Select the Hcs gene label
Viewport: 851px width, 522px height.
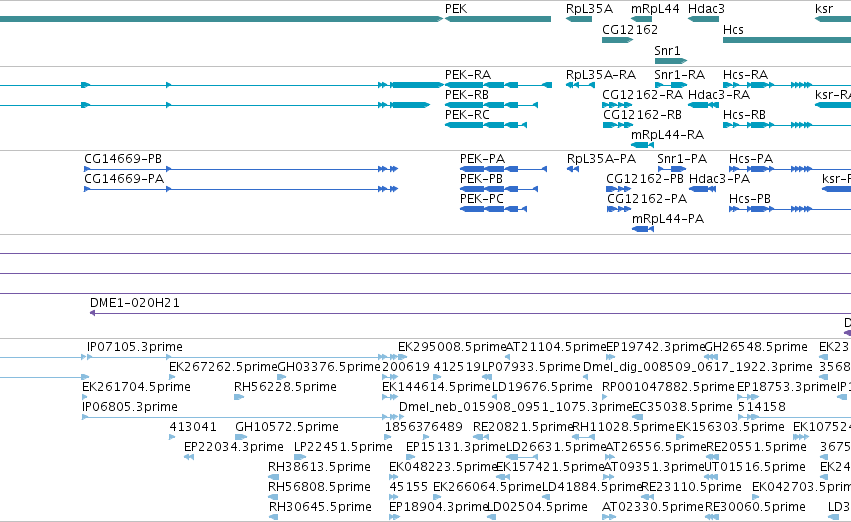733,29
